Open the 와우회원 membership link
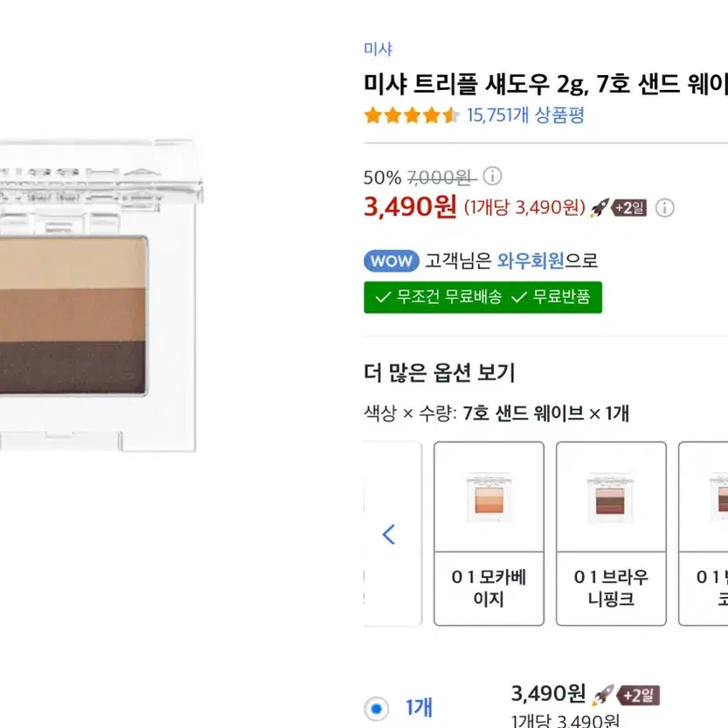This screenshot has height=728, width=728. pos(530,260)
